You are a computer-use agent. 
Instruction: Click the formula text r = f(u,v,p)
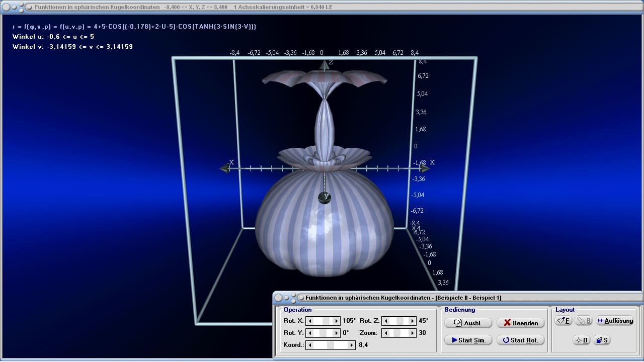[134, 26]
